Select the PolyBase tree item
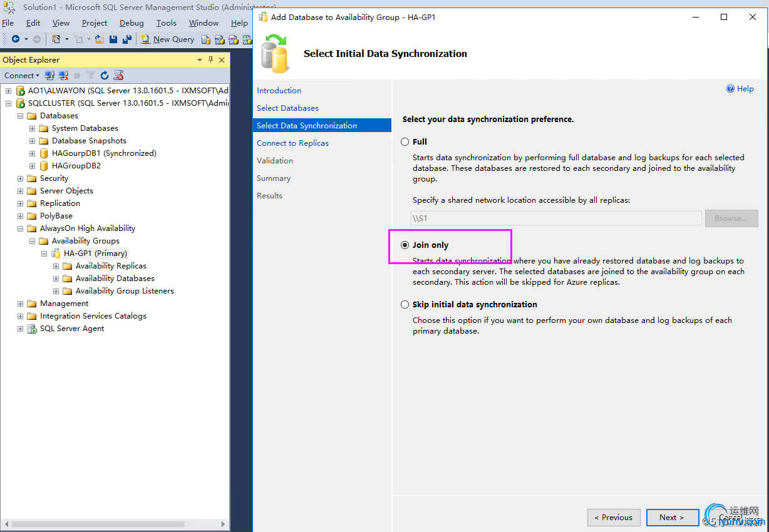Viewport: 769px width, 532px height. 56,215
